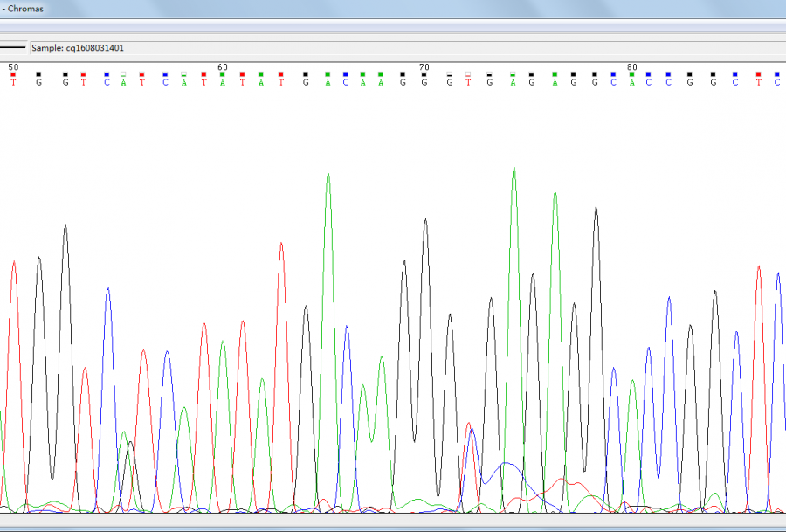Select base A at sequence position 67
This screenshot has height=532, width=786.
[x=363, y=82]
